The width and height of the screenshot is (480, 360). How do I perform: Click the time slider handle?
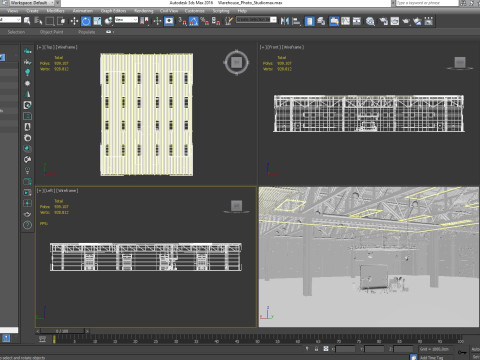click(x=62, y=331)
